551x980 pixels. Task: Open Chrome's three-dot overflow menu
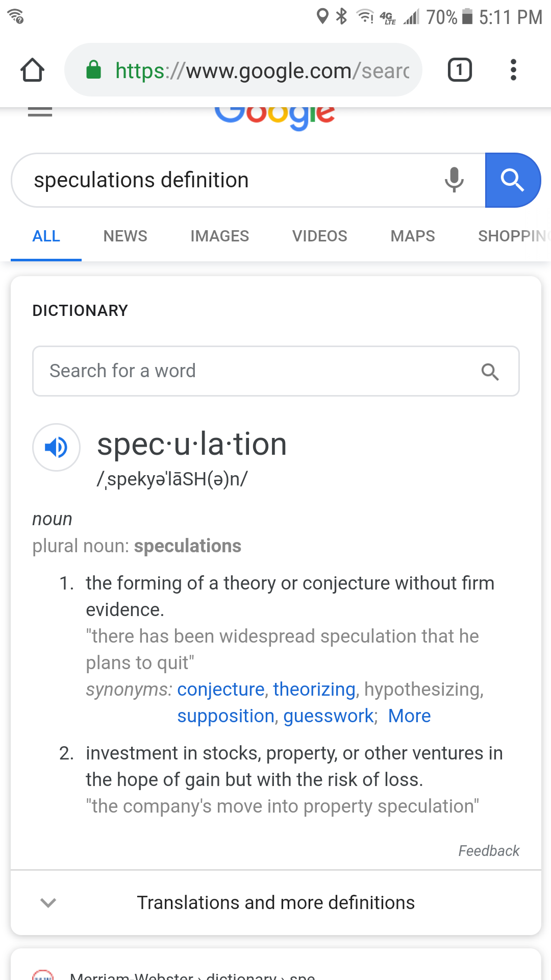click(x=513, y=70)
